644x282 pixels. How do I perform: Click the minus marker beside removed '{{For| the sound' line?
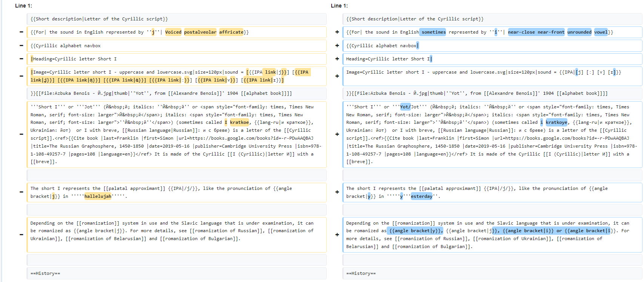[x=21, y=32]
